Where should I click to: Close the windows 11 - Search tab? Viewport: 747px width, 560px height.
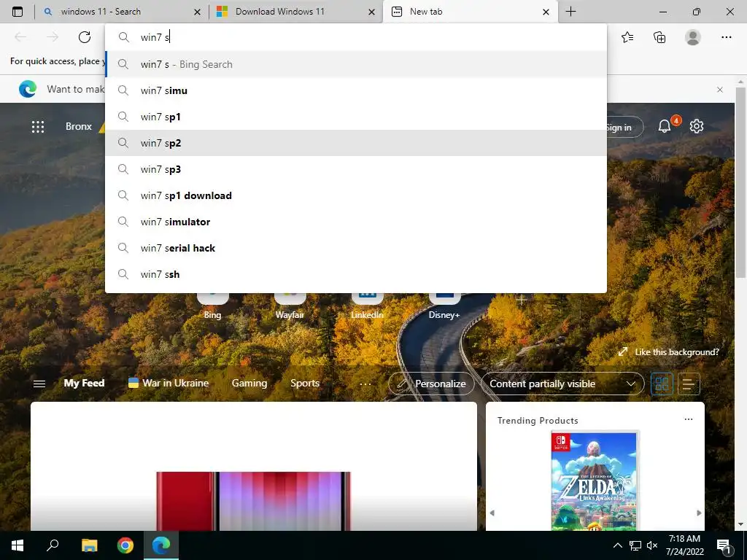[x=197, y=12]
